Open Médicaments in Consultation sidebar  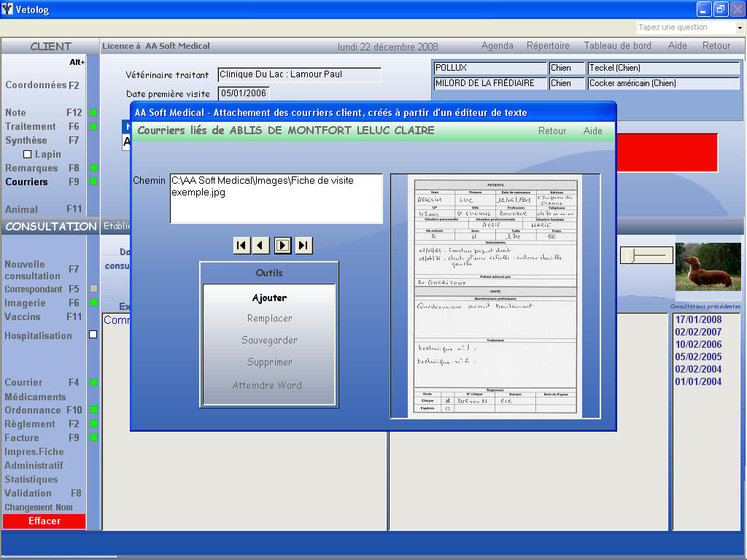coord(35,397)
